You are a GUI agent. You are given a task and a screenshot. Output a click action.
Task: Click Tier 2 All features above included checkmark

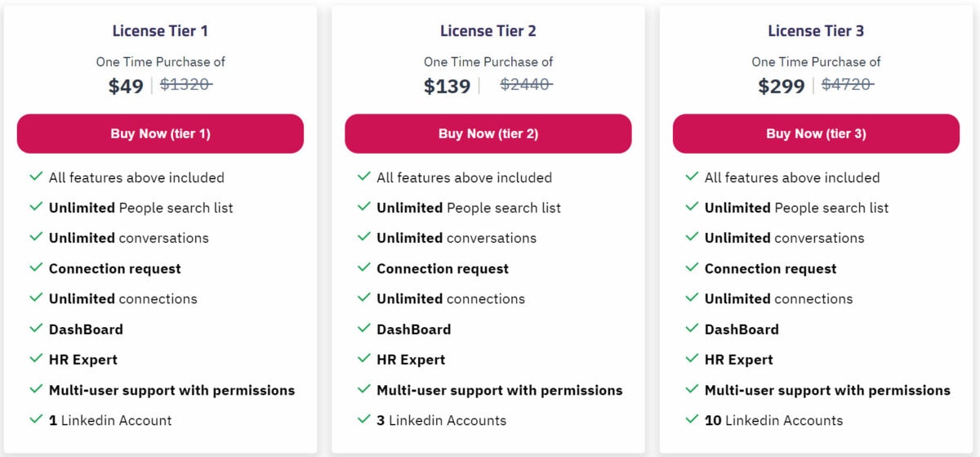[x=363, y=177]
